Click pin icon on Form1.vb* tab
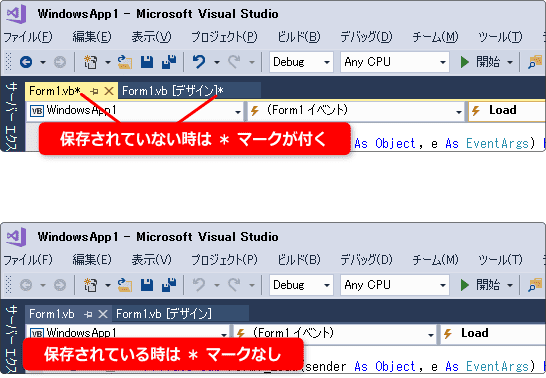The image size is (546, 378). (x=94, y=92)
